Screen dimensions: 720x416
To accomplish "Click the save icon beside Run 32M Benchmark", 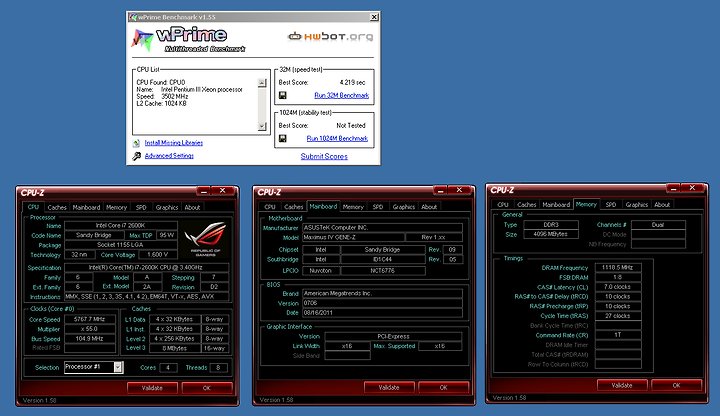I will (x=282, y=95).
